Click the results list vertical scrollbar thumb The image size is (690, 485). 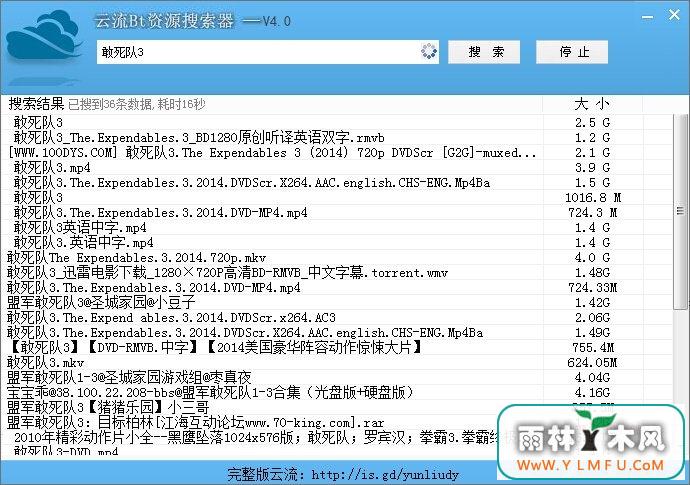[x=680, y=211]
